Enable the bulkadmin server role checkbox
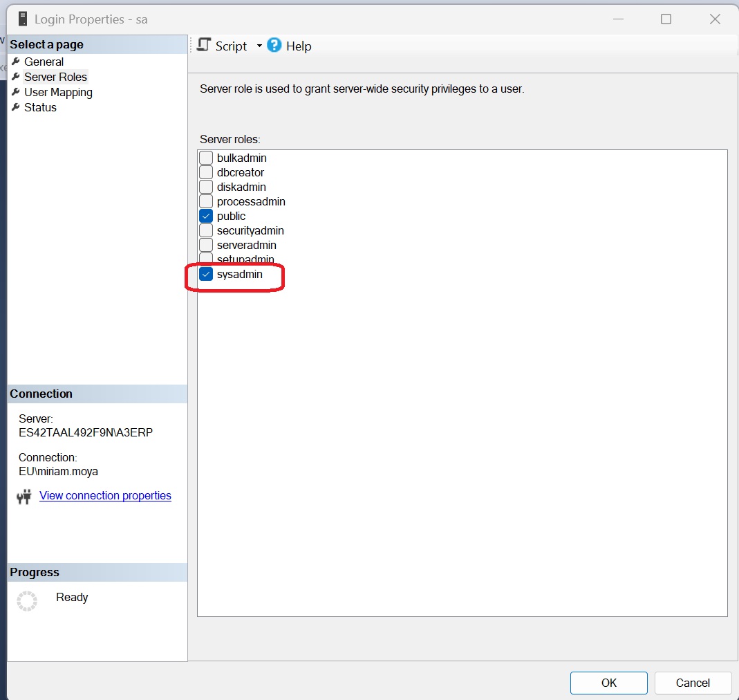The width and height of the screenshot is (739, 700). pyautogui.click(x=206, y=158)
